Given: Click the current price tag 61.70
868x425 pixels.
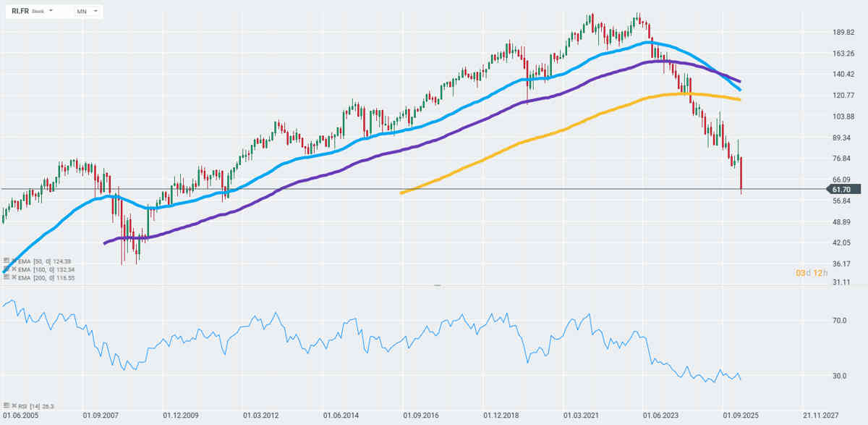Looking at the screenshot, I should click(839, 189).
